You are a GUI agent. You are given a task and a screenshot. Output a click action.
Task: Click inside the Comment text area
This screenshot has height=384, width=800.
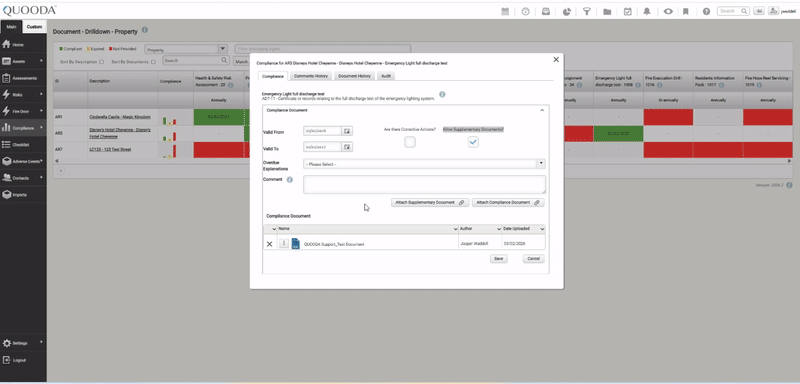pyautogui.click(x=424, y=185)
